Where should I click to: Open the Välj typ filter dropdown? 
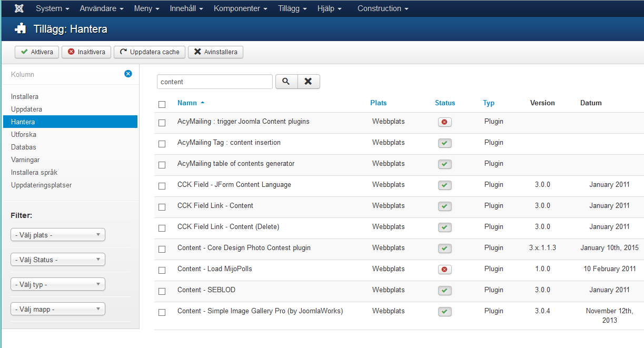pyautogui.click(x=58, y=284)
